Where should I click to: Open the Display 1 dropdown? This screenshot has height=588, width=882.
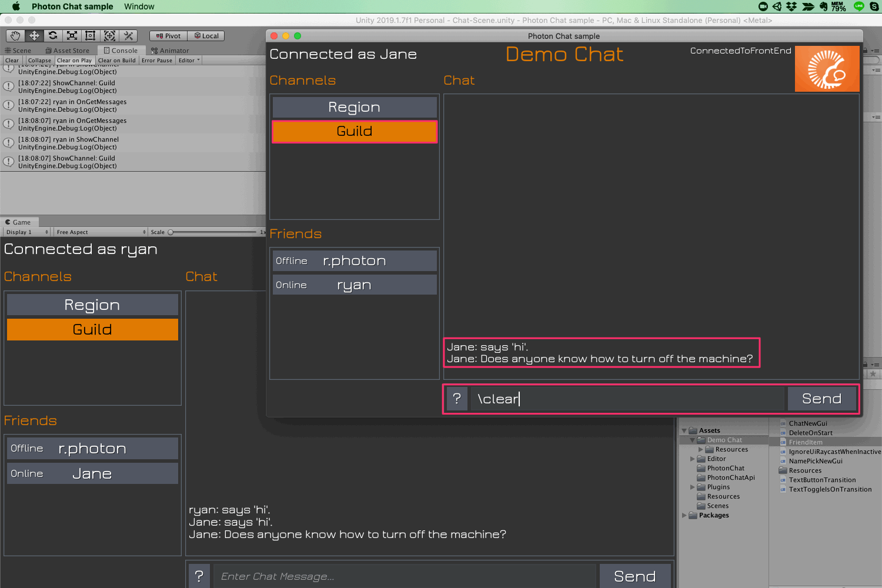pos(27,232)
